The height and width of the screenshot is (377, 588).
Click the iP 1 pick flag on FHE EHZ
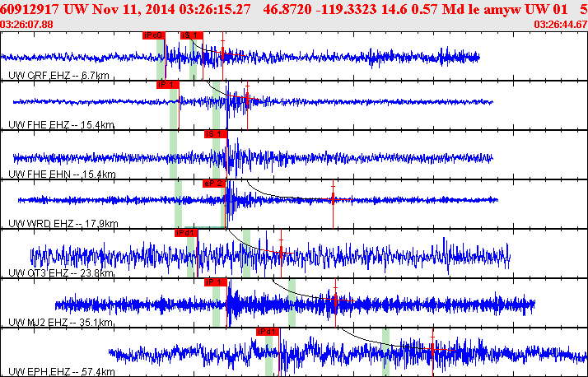[x=168, y=85]
